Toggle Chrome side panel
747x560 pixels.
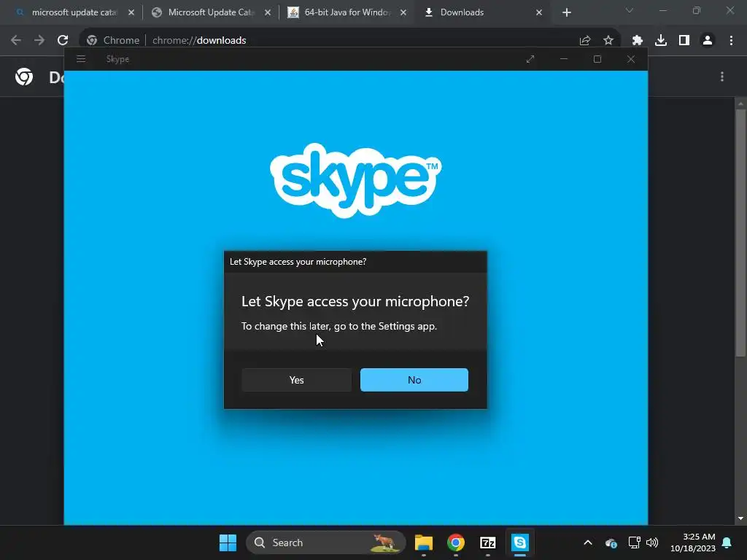tap(684, 41)
